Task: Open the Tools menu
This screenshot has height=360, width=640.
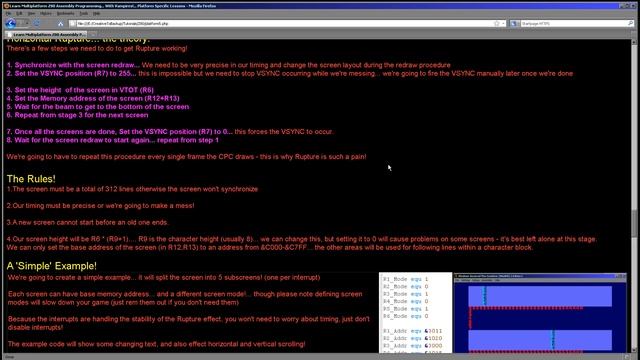Action: point(84,13)
